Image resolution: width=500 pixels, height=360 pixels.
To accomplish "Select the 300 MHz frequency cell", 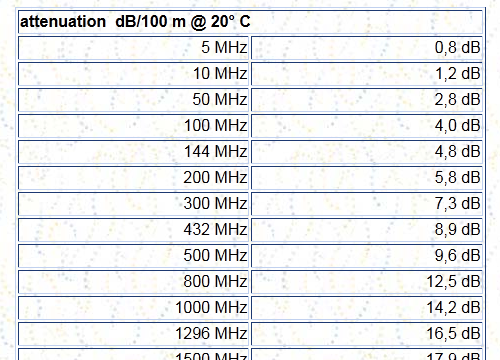I will tap(133, 204).
